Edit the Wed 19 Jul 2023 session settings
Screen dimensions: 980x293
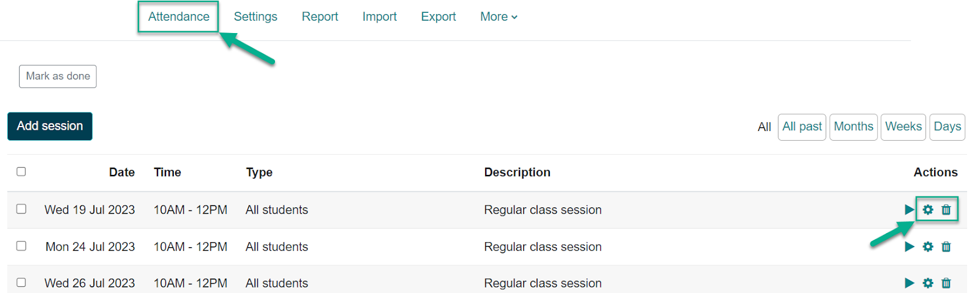928,210
